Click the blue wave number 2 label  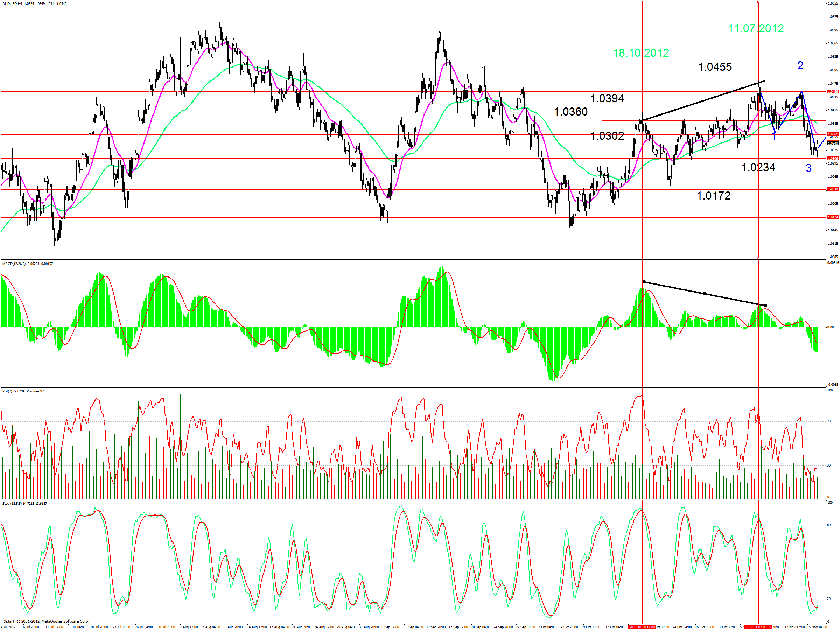[800, 65]
